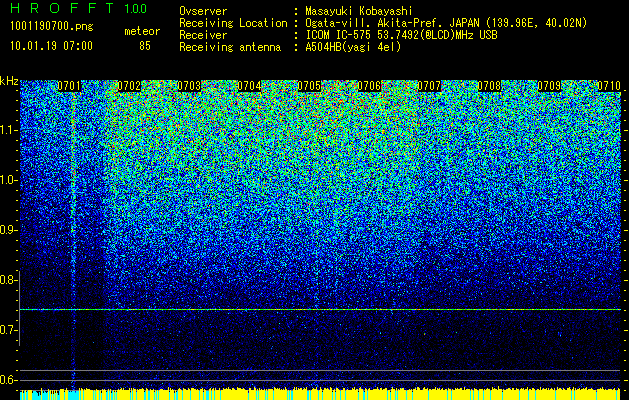Click the 0703 time marker
Viewport: 629px width, 400px height.
click(x=189, y=86)
